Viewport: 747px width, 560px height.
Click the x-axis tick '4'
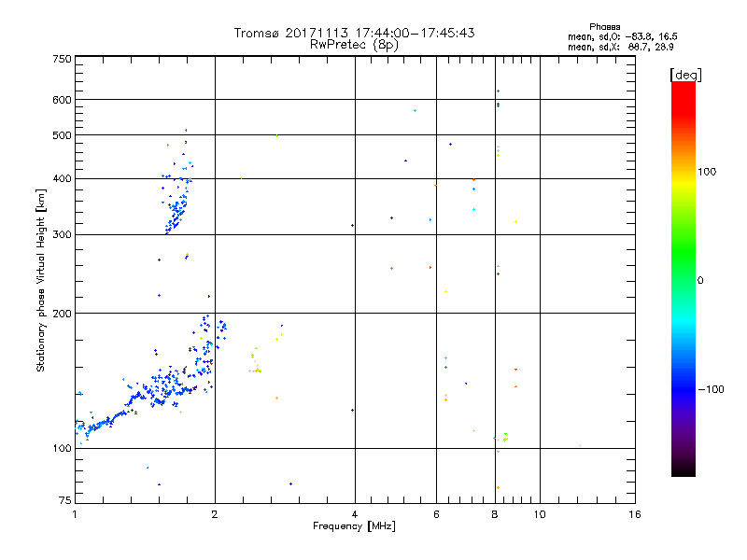(355, 514)
